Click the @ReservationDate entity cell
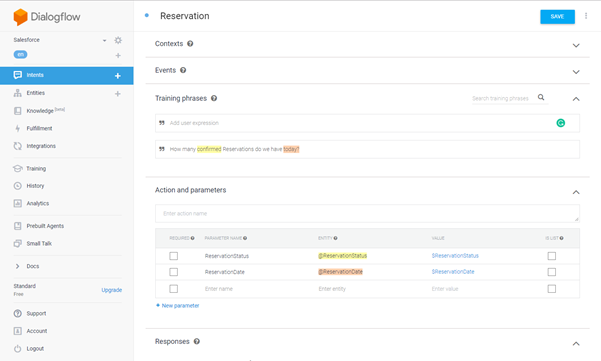The height and width of the screenshot is (361, 601). (x=340, y=272)
